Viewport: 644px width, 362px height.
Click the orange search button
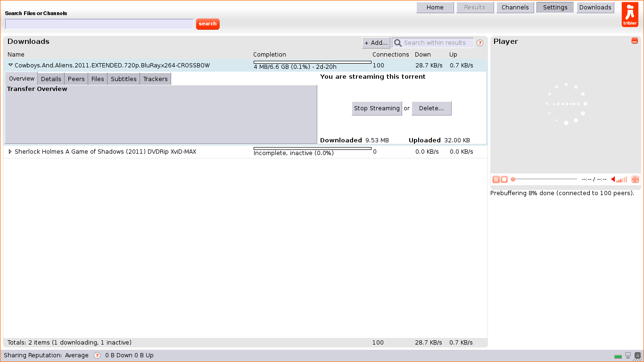click(x=208, y=24)
